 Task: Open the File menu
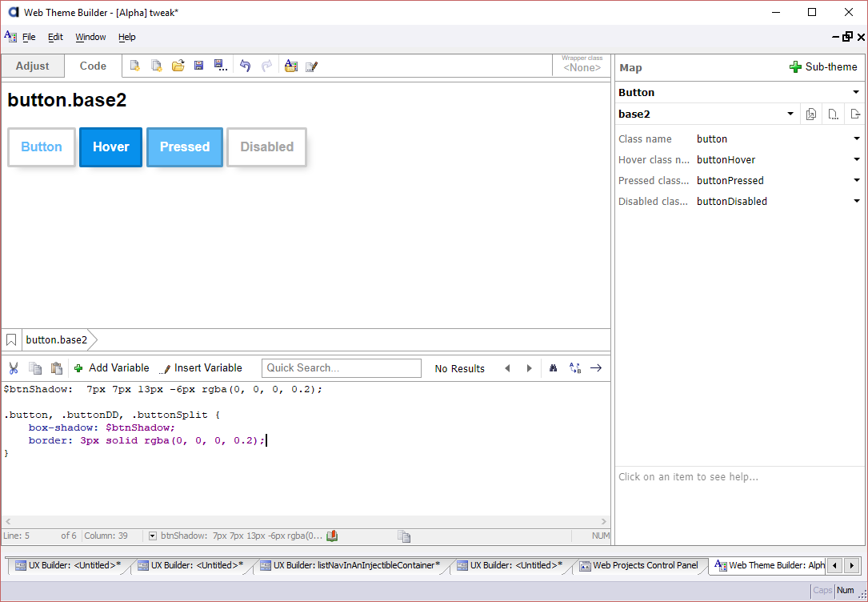(x=29, y=37)
